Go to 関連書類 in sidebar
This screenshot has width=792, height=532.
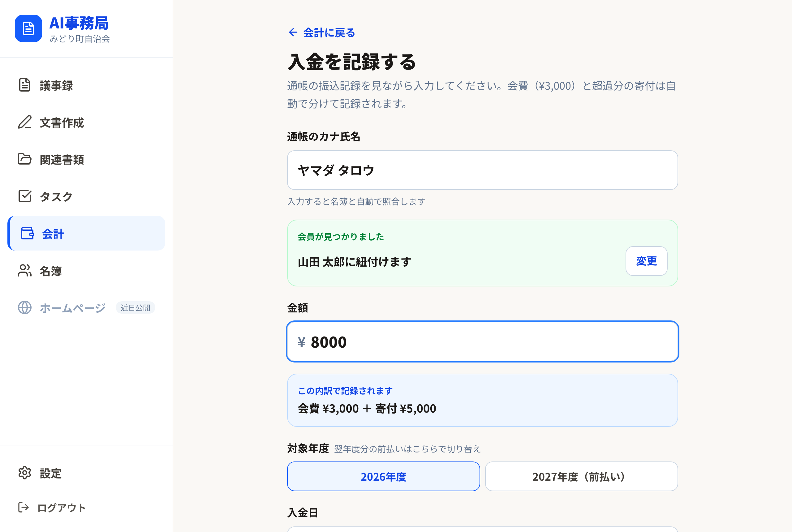(x=86, y=159)
